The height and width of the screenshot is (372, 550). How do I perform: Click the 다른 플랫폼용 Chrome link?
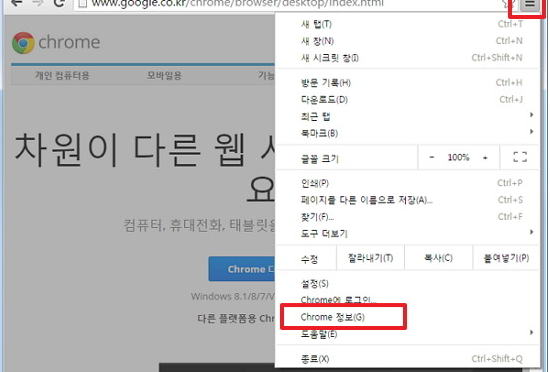click(236, 318)
